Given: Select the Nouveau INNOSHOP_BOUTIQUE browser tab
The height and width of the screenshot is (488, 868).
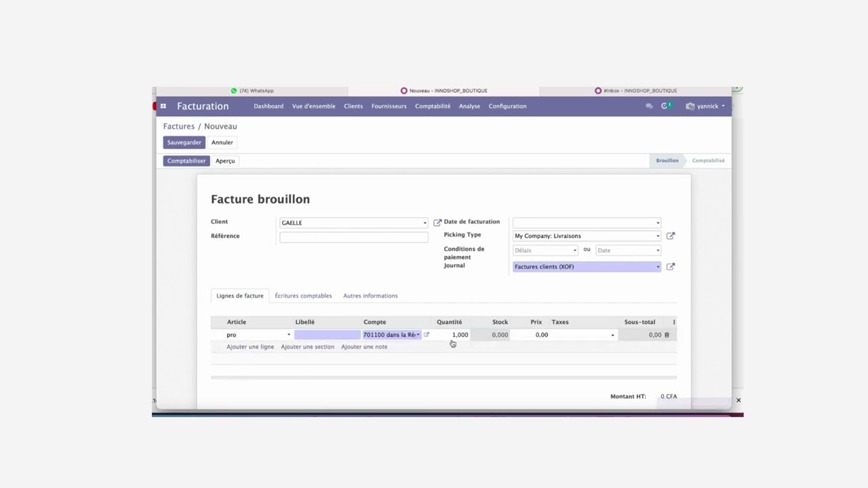Looking at the screenshot, I should (444, 91).
